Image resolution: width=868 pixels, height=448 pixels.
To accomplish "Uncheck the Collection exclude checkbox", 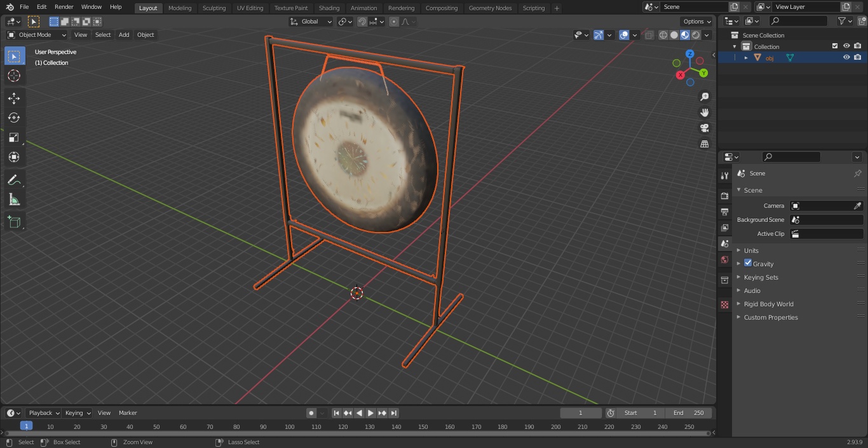I will 835,46.
